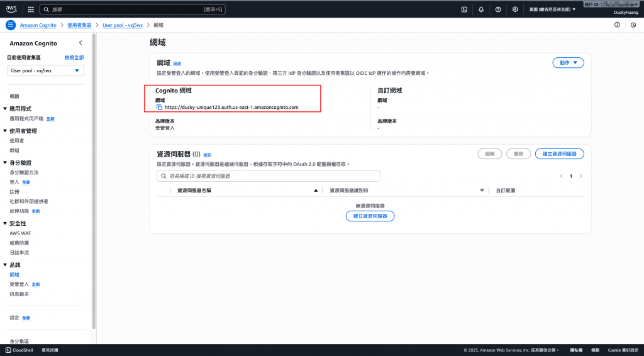The width and height of the screenshot is (644, 356).
Task: Click 意見回饋 in the footer
Action: pyautogui.click(x=50, y=350)
